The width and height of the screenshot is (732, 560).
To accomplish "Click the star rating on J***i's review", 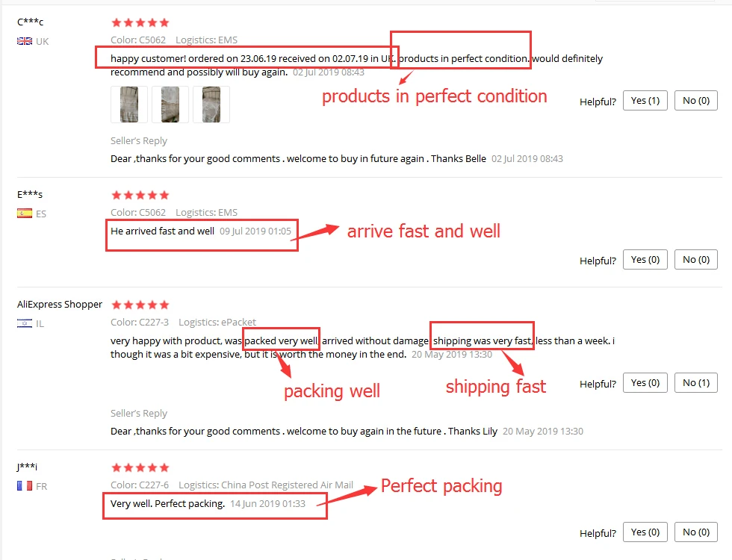I will click(140, 467).
